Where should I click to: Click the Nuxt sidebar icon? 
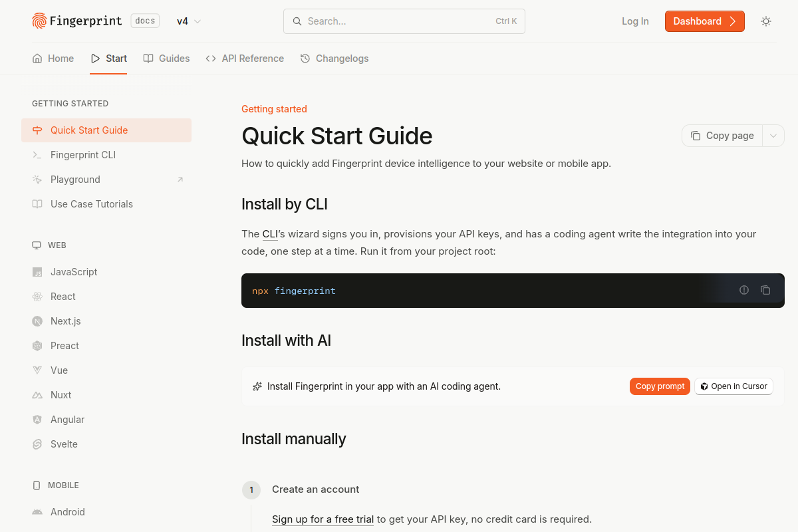pyautogui.click(x=37, y=395)
